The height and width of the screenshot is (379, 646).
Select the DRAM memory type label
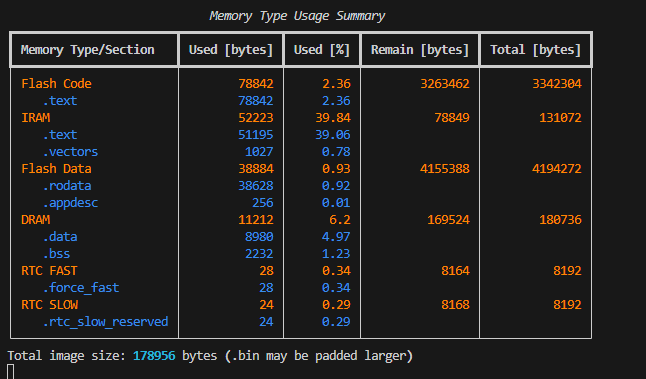pyautogui.click(x=36, y=220)
